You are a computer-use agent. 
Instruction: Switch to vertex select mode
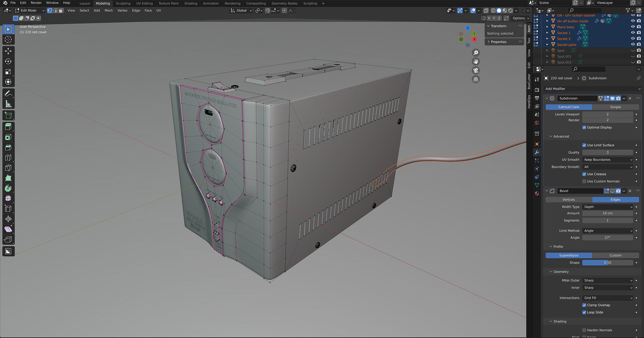pos(50,10)
